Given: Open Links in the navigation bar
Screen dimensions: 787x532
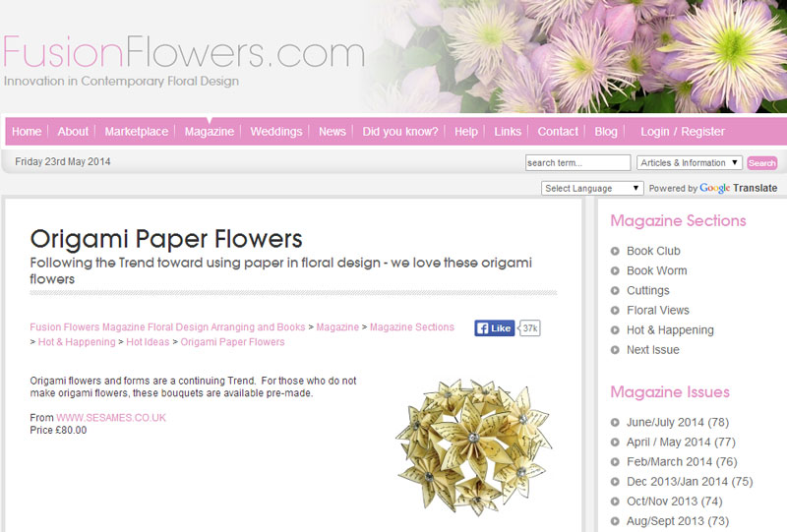Looking at the screenshot, I should [508, 132].
